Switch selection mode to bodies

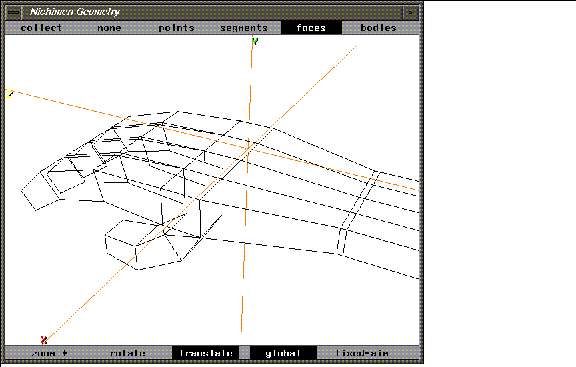(378, 28)
